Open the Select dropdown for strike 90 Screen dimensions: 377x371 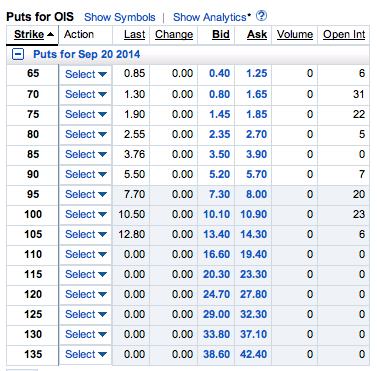86,174
